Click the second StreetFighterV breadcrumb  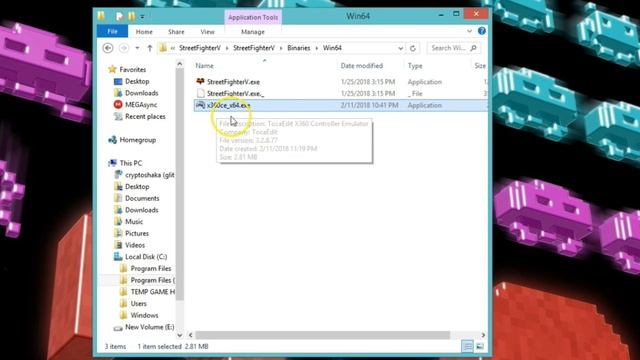254,48
